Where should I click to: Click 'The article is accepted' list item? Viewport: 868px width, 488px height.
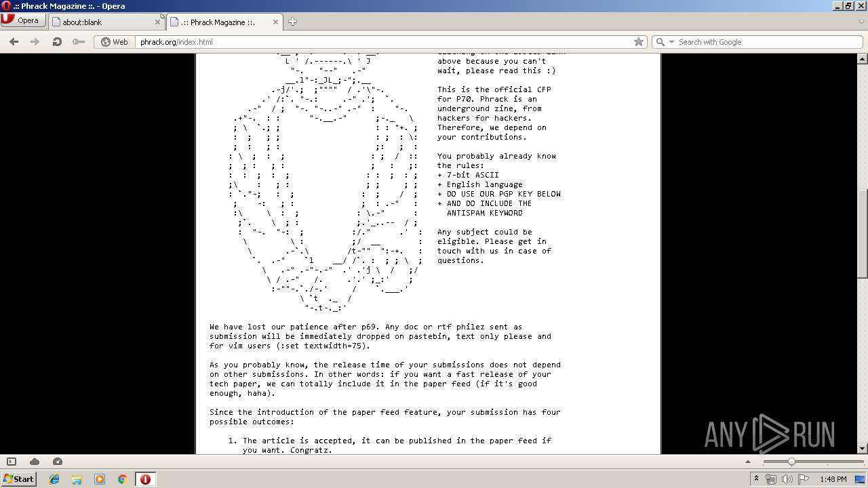(397, 441)
